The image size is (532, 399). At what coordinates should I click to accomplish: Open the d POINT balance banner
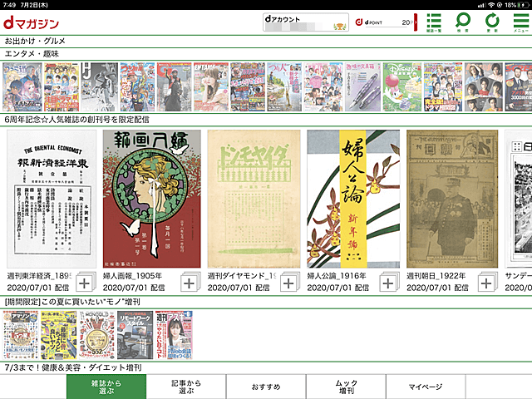click(386, 22)
